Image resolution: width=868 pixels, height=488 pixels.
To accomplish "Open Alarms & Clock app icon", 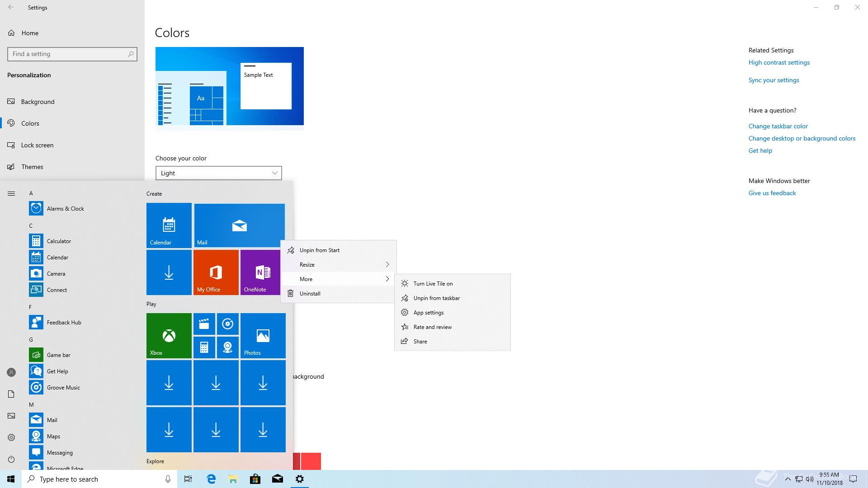I will tap(36, 208).
